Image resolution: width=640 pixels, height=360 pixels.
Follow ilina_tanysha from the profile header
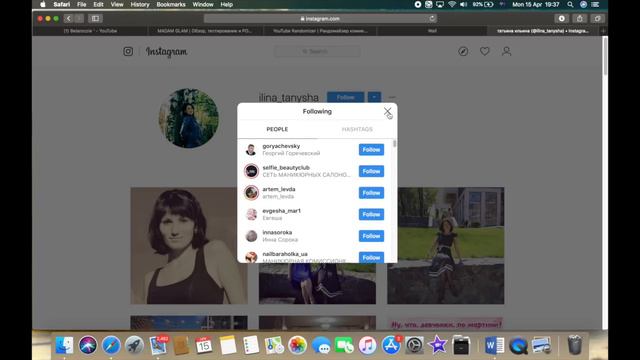345,98
